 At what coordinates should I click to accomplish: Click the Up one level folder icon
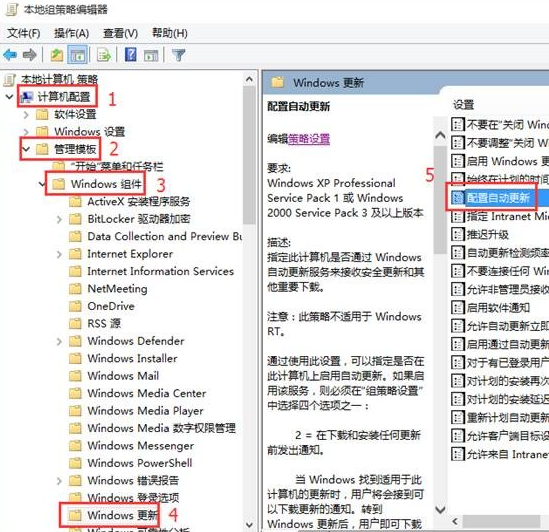point(57,55)
